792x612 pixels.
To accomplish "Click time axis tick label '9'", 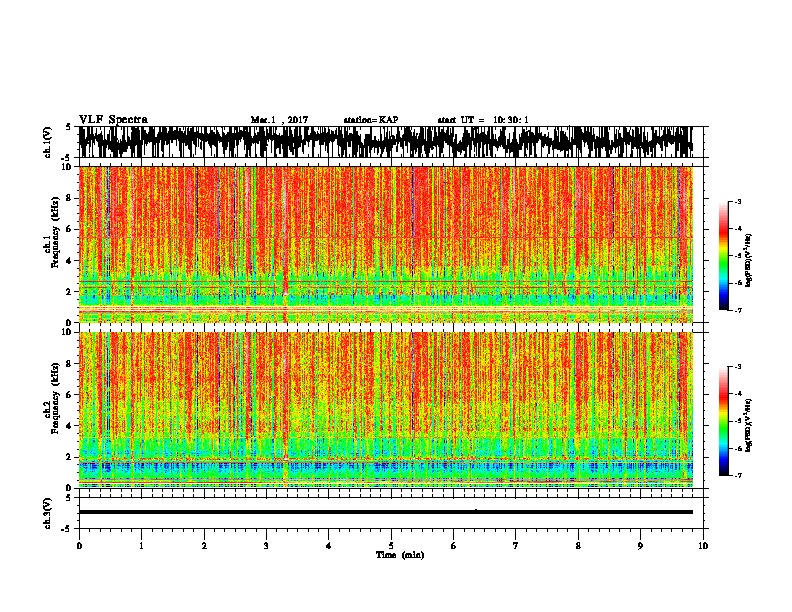I will 640,546.
